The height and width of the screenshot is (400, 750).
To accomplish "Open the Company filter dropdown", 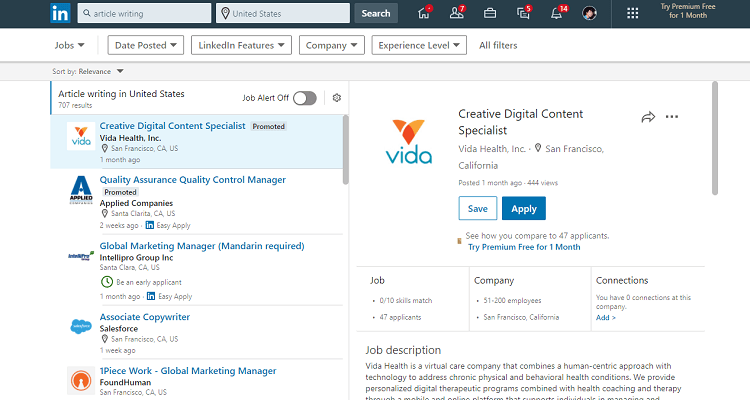I will click(x=331, y=45).
